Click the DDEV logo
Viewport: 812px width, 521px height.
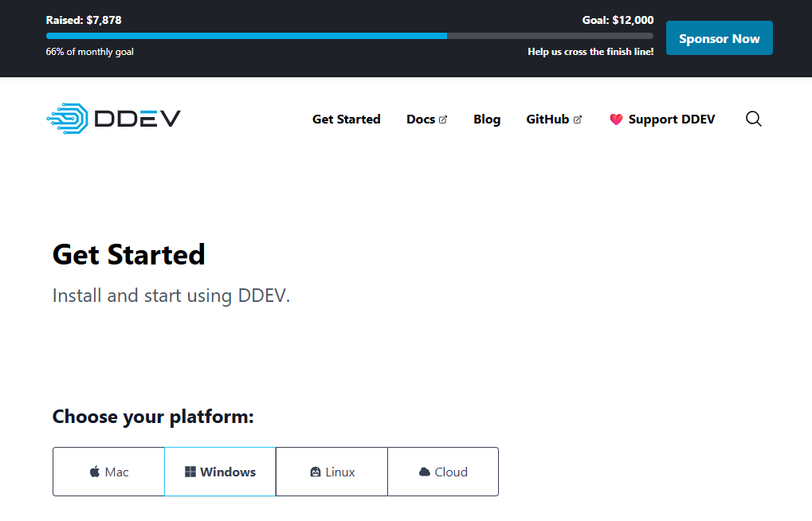click(113, 119)
